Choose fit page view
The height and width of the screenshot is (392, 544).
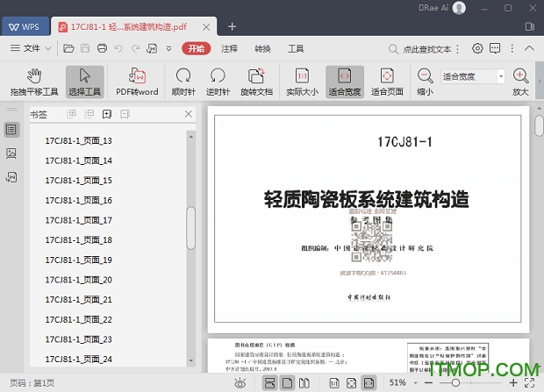coord(387,82)
